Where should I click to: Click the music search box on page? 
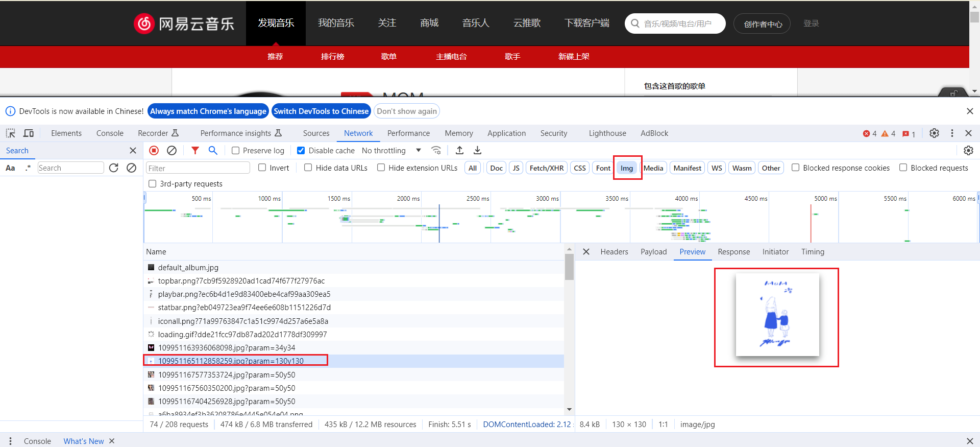point(675,23)
